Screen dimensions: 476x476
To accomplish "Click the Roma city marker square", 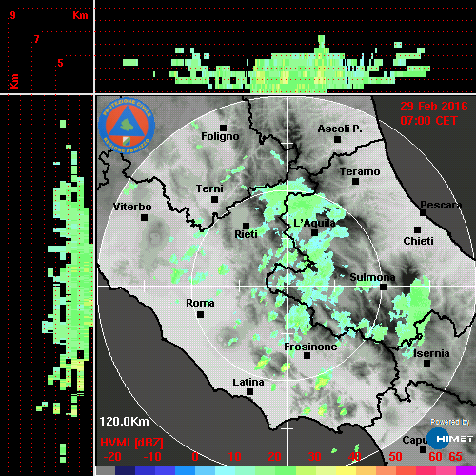I will coord(200,315).
